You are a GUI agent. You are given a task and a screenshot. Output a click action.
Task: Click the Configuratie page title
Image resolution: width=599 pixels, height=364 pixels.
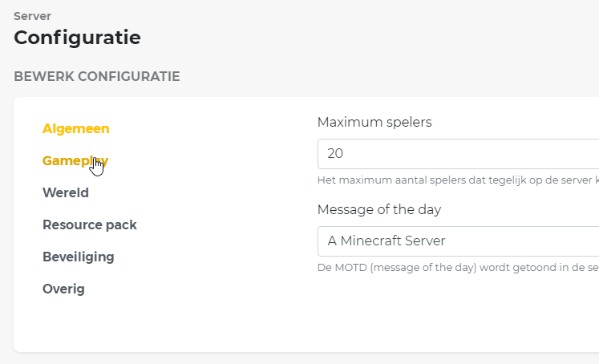click(x=77, y=37)
